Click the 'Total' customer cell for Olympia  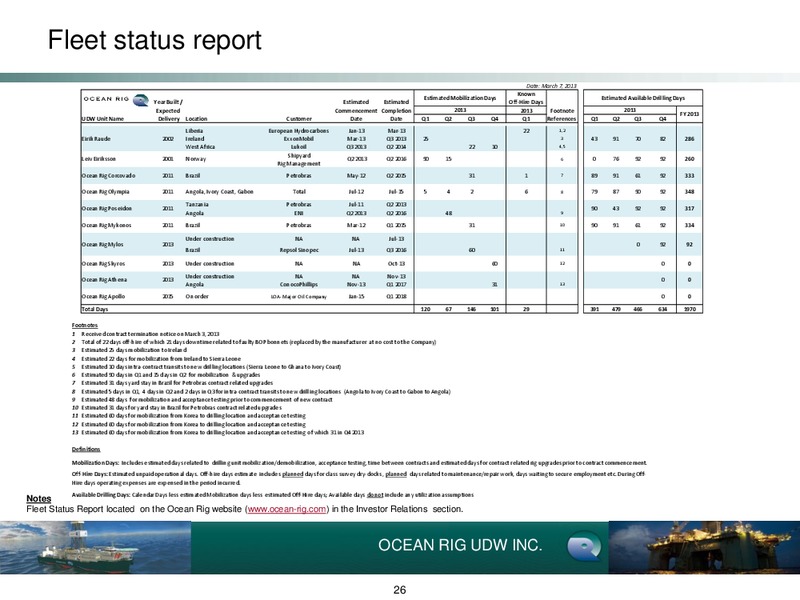point(299,192)
